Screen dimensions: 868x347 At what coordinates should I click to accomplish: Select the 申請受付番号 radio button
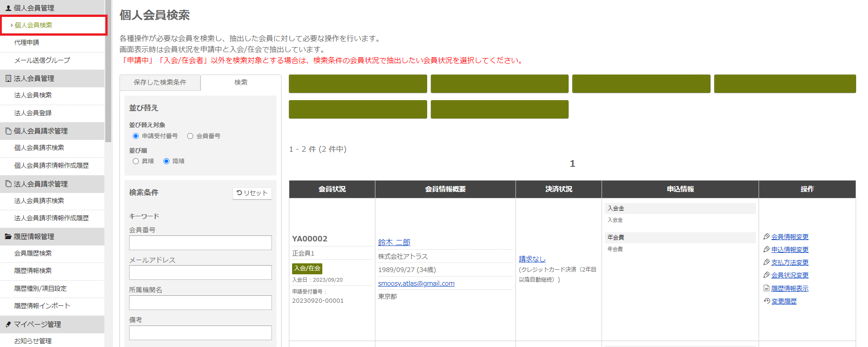(x=136, y=136)
